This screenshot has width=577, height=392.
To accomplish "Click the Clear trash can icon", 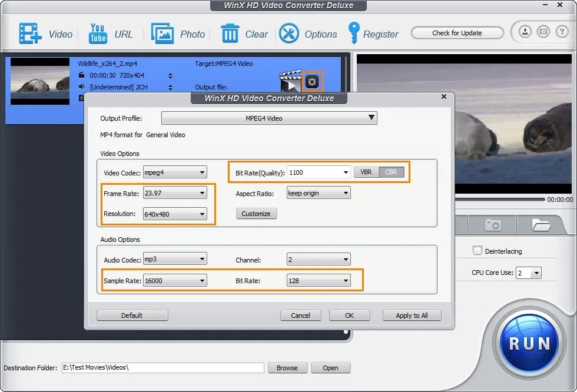I will pos(230,34).
